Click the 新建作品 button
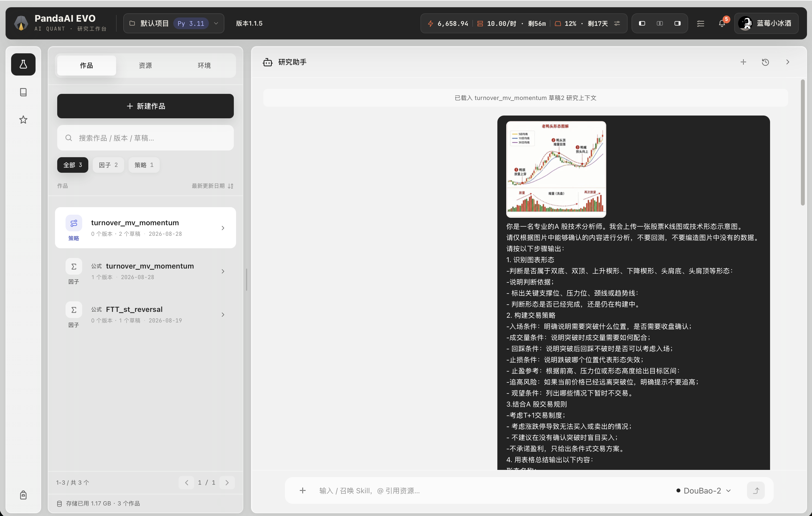Image resolution: width=812 pixels, height=516 pixels. point(145,106)
